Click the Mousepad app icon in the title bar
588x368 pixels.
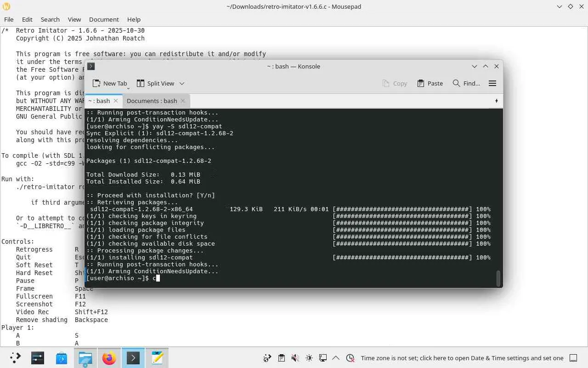6,6
